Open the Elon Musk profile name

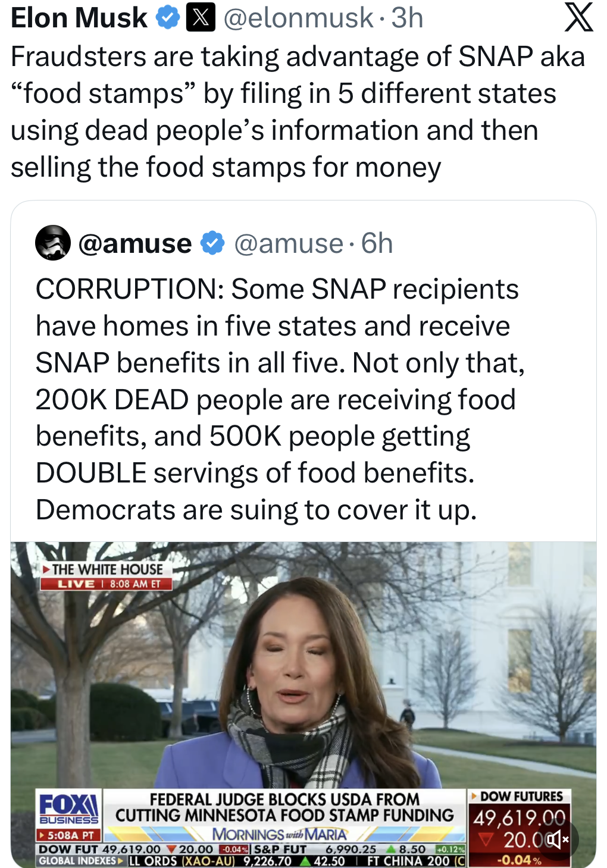click(79, 18)
